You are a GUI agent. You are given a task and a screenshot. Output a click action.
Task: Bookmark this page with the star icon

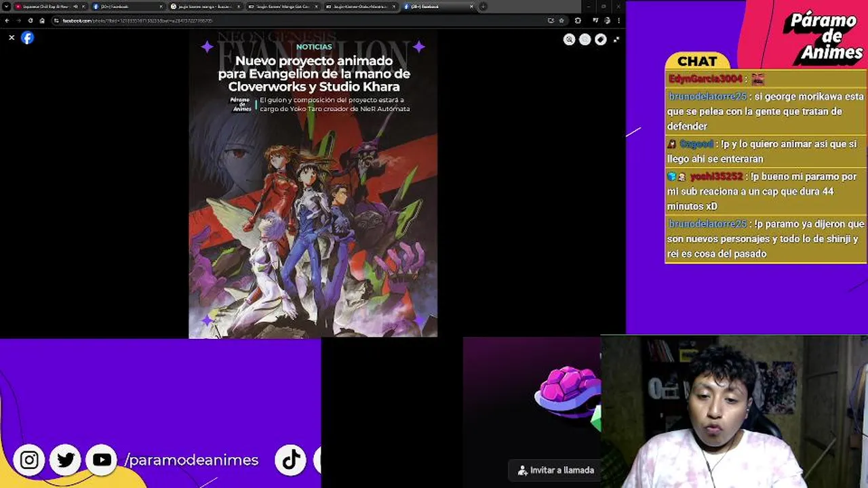561,20
